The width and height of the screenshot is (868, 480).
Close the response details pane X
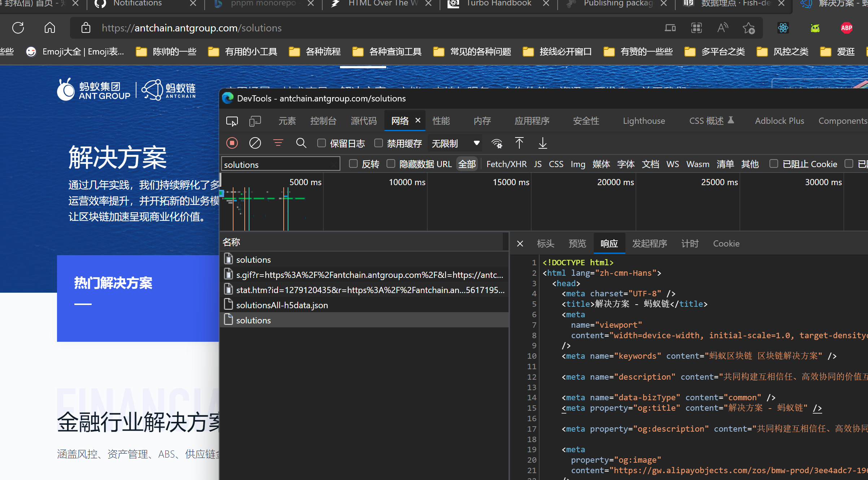click(x=520, y=244)
